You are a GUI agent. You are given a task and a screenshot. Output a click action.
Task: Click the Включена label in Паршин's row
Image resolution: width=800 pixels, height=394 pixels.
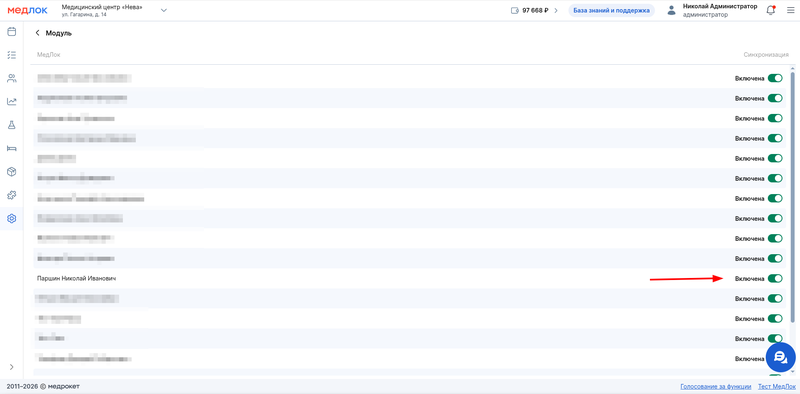(x=749, y=279)
